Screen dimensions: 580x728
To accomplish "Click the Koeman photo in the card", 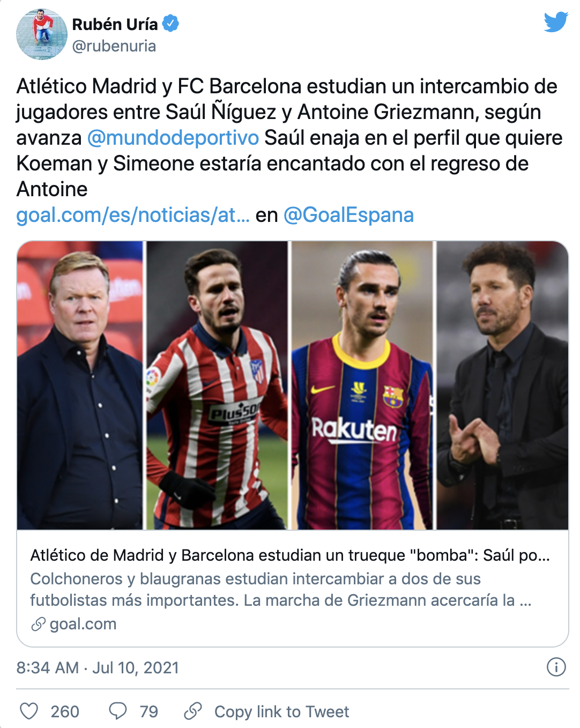I will 80,385.
